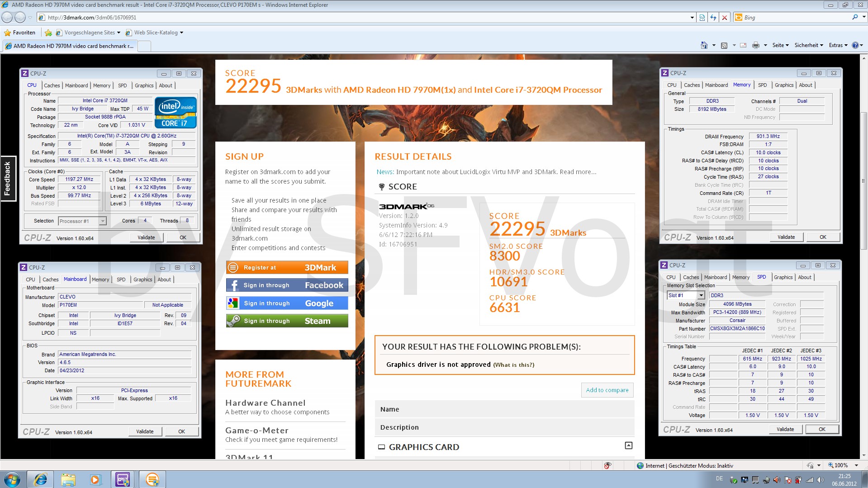868x488 pixels.
Task: Click the power plug tray icon
Action: pos(798,480)
